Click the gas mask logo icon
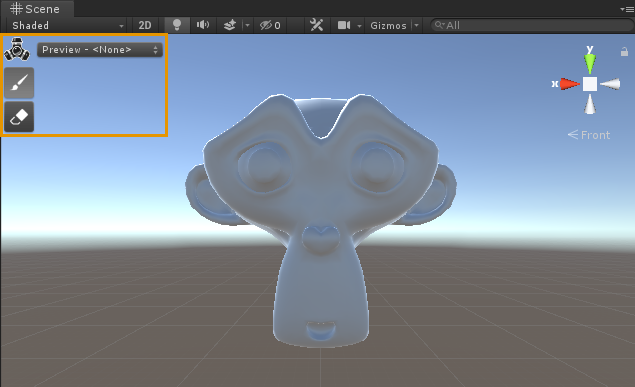The height and width of the screenshot is (387, 635). point(17,49)
